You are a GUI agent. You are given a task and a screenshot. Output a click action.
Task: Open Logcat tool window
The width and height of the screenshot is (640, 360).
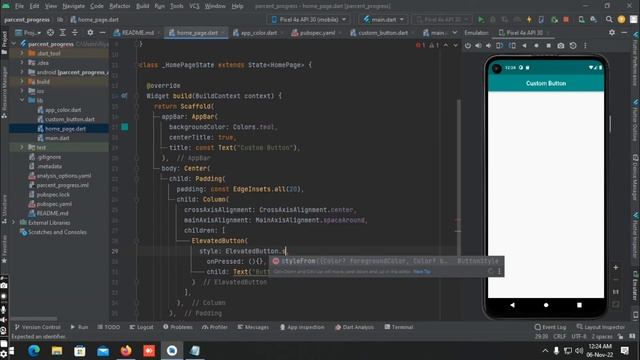point(141,327)
